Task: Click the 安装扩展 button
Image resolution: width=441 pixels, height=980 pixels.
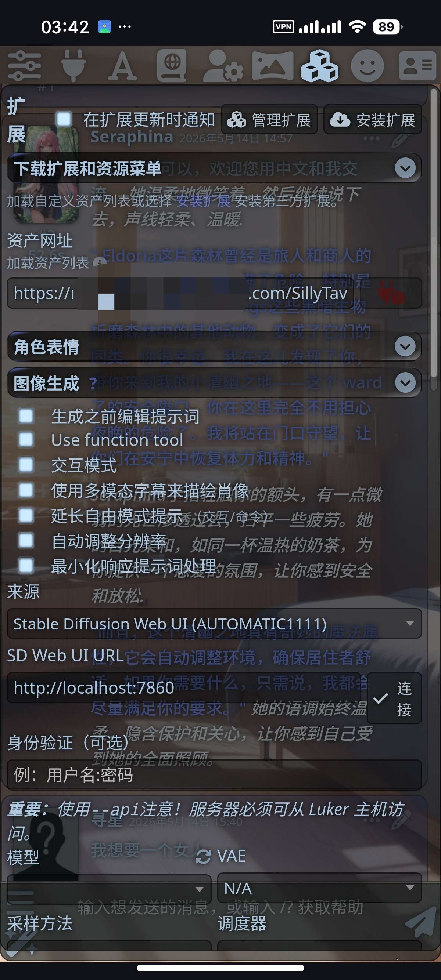Action: tap(373, 119)
